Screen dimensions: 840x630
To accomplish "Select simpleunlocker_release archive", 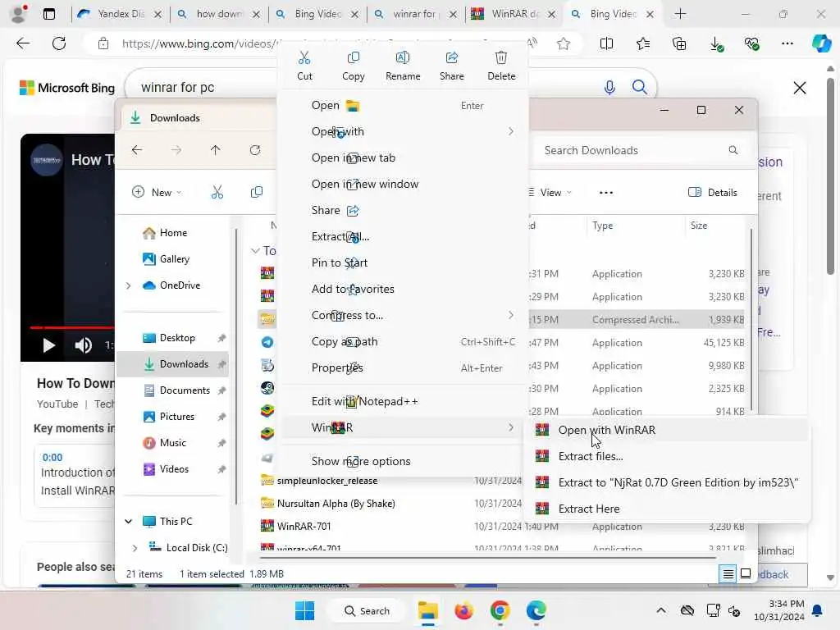I will coord(326,481).
